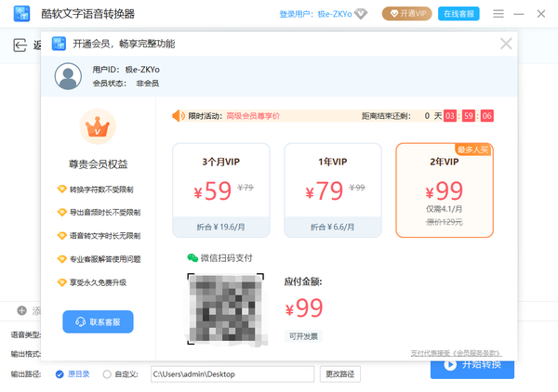Click the speaker icon beside 限时活动

pos(178,116)
